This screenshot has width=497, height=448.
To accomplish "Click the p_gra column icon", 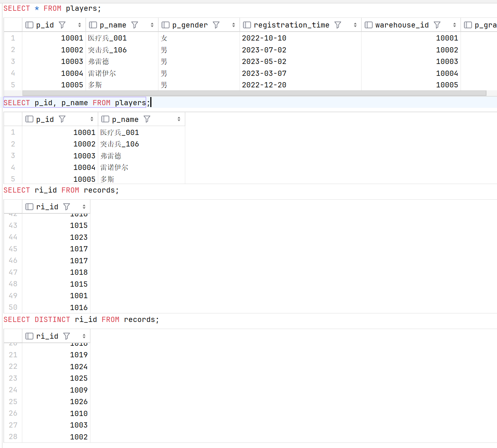I will coord(468,25).
